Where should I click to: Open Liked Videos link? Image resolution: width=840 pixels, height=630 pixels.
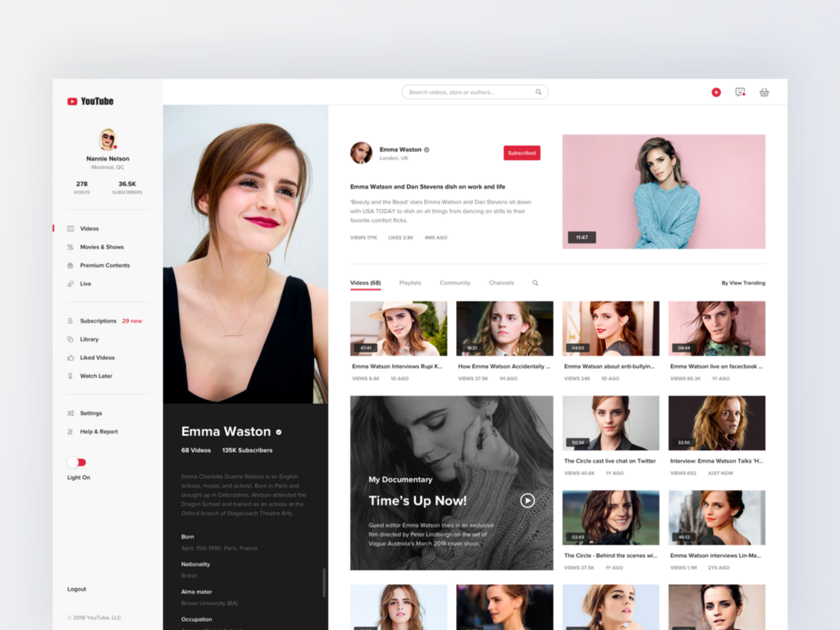98,358
